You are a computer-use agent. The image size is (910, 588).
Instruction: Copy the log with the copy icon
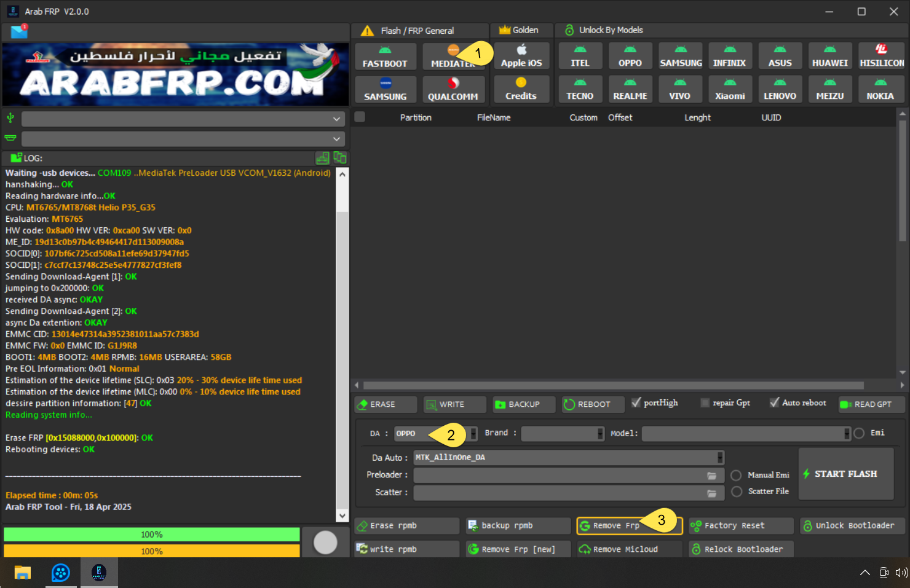[x=340, y=158]
